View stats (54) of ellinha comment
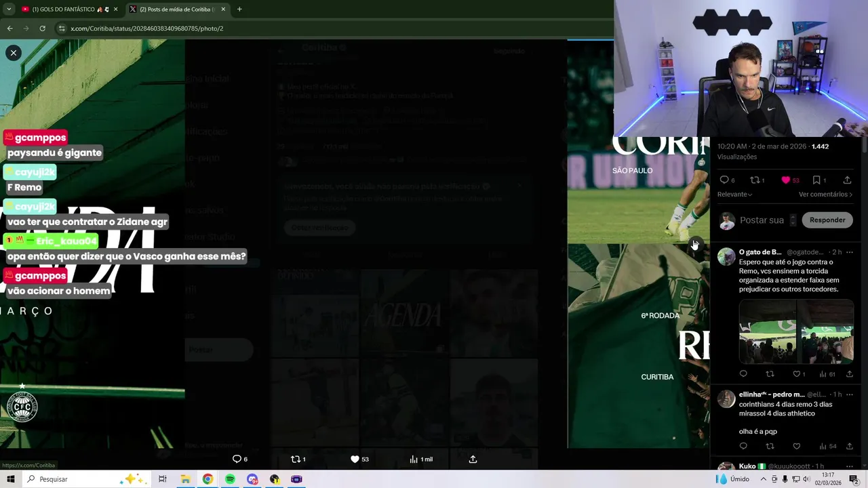The width and height of the screenshot is (868, 488). (x=827, y=446)
